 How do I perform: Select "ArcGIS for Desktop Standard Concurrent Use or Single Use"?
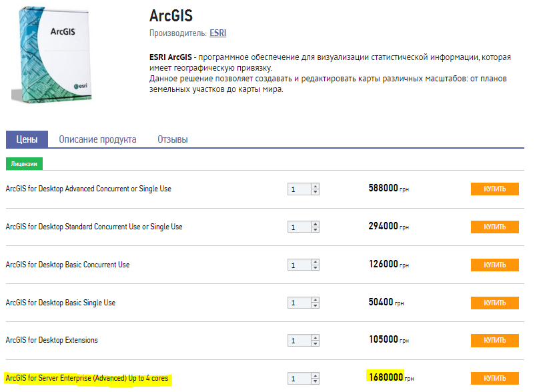point(94,227)
